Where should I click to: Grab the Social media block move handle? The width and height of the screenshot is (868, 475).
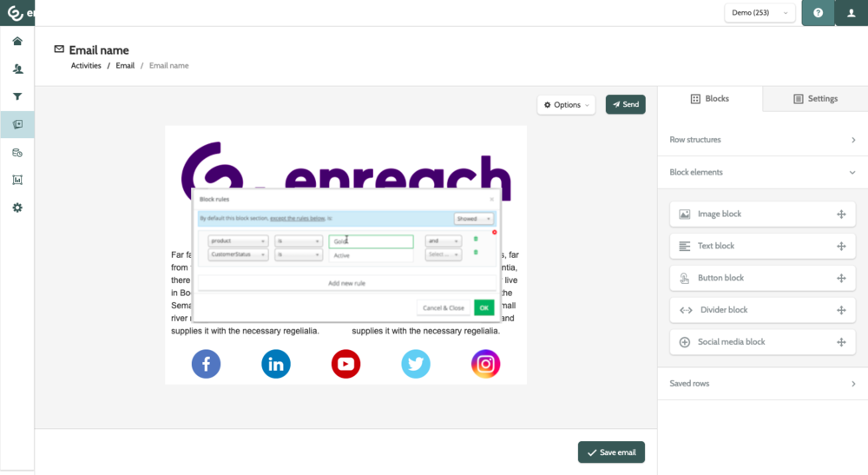coord(841,342)
